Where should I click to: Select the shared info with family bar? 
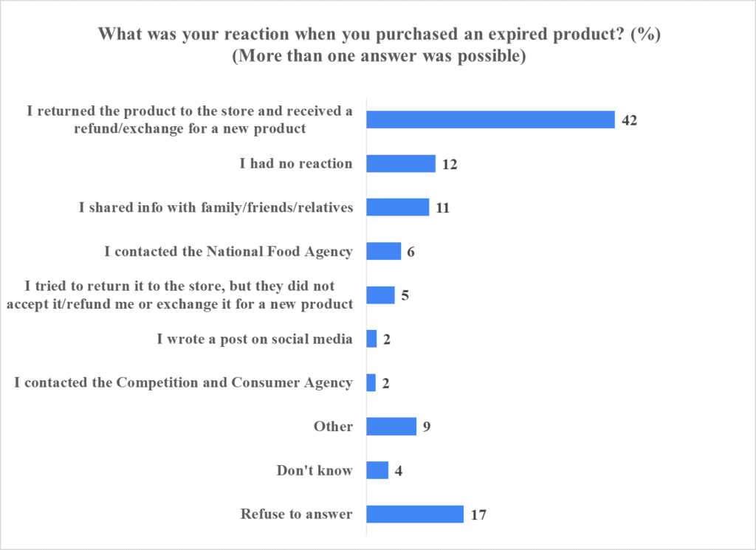coord(398,207)
